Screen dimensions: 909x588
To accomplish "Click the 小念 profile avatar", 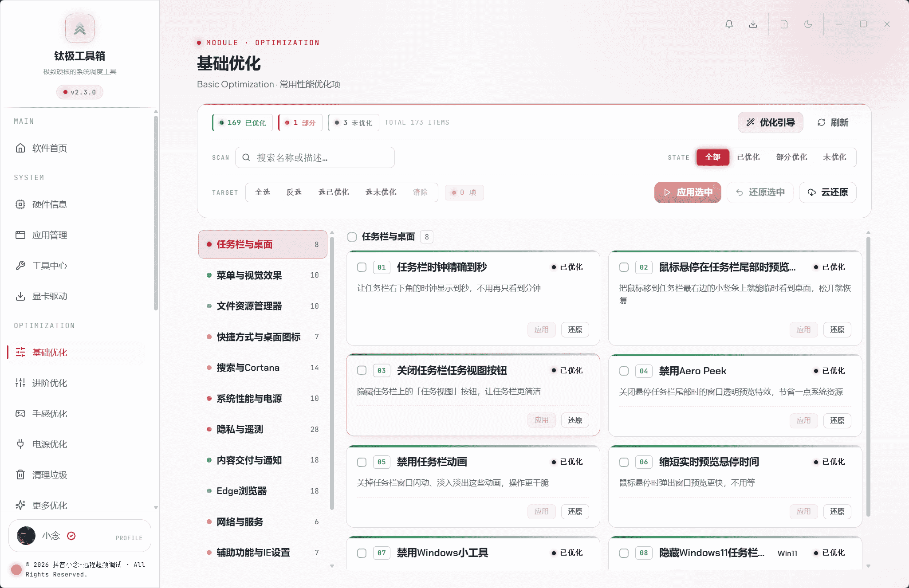I will pos(26,536).
